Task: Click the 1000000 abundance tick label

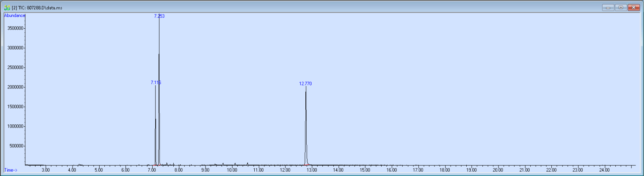Action: tap(15, 126)
